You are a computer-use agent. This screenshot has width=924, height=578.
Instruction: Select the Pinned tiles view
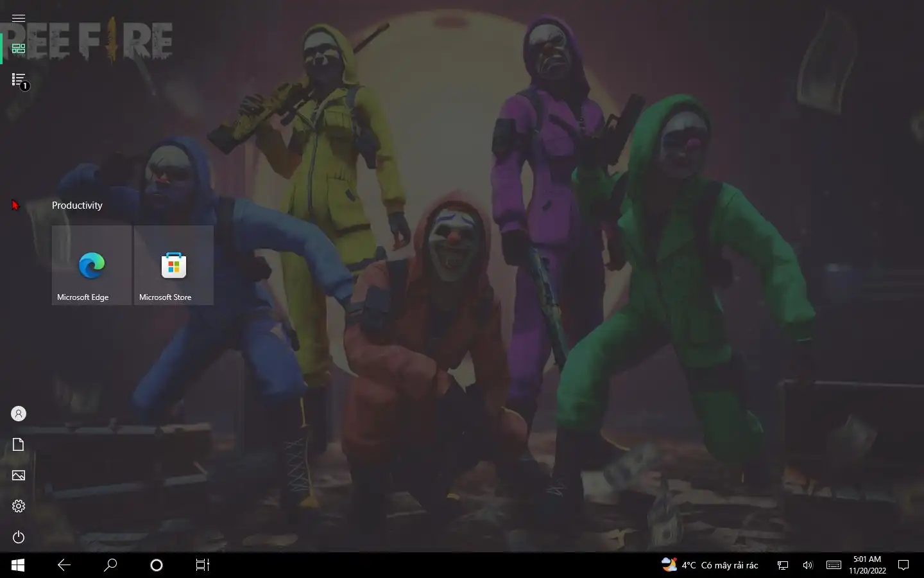click(18, 49)
